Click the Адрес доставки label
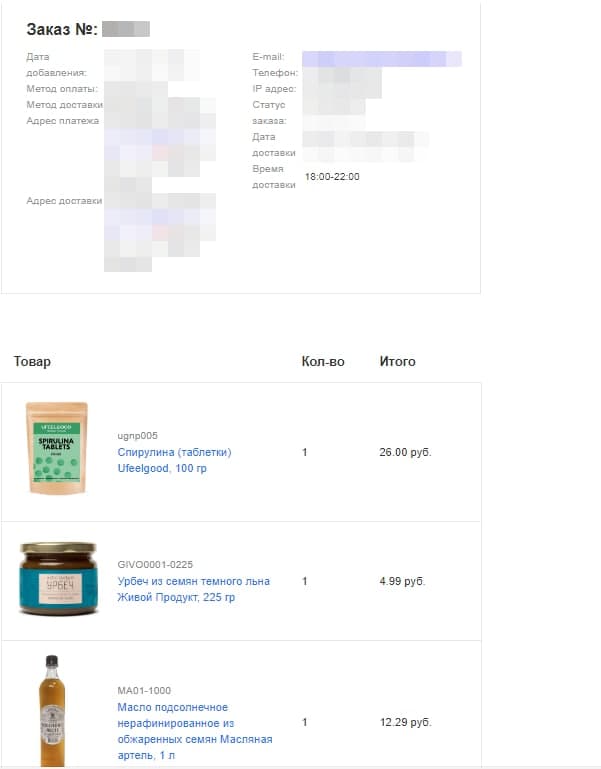The width and height of the screenshot is (601, 769). point(64,201)
